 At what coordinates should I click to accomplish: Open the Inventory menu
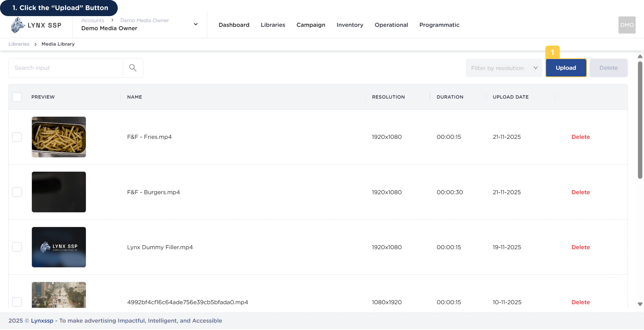[x=350, y=25]
